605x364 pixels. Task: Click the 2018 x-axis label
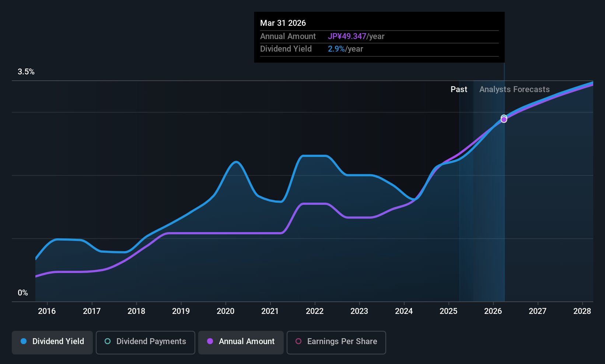(x=136, y=311)
